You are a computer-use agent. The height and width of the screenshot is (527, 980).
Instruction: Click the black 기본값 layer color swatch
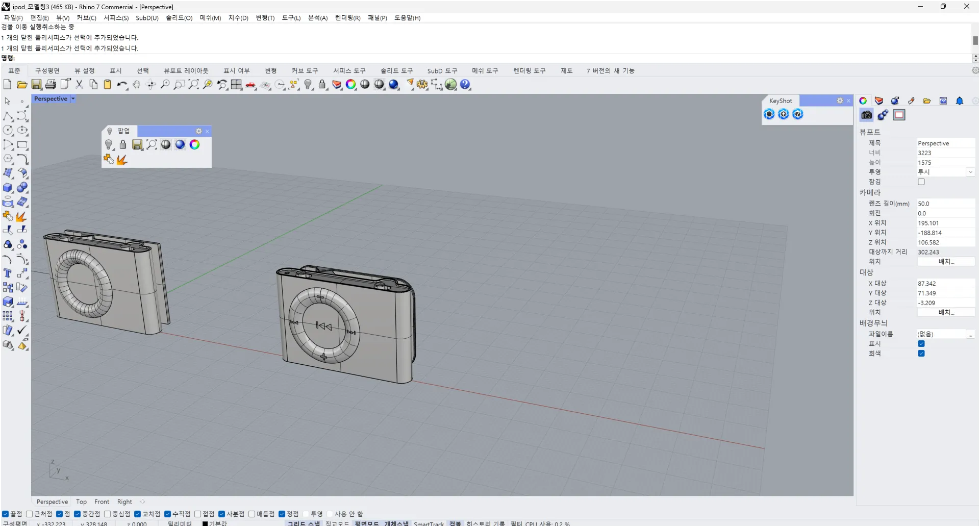coord(205,523)
